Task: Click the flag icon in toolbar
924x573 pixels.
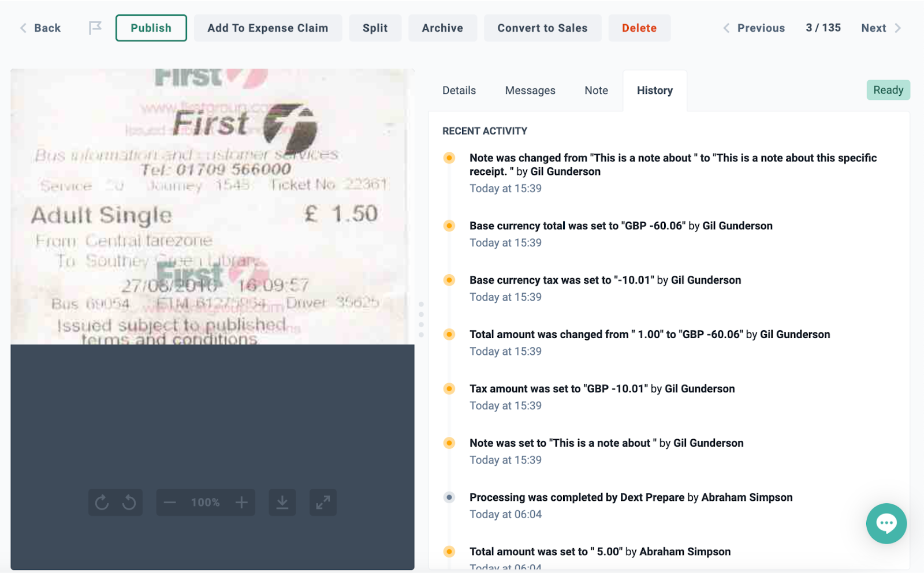Action: pos(95,28)
